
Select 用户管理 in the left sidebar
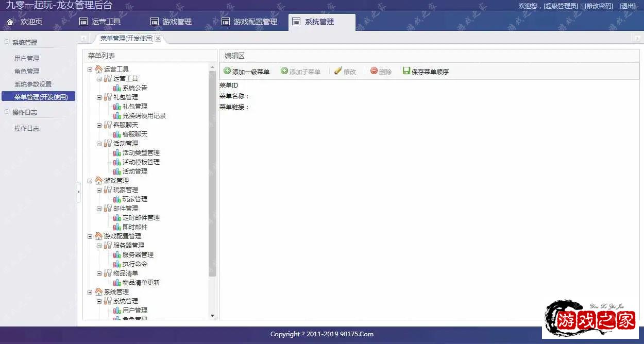pyautogui.click(x=27, y=59)
